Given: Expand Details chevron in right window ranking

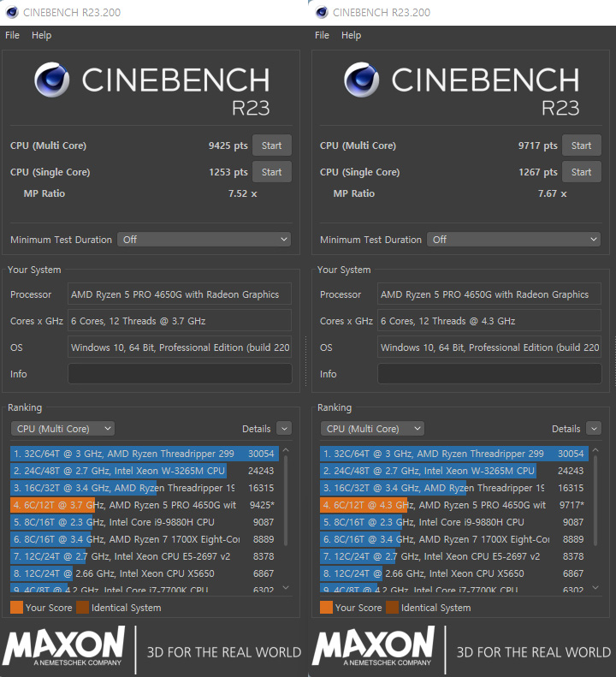Looking at the screenshot, I should [x=594, y=429].
